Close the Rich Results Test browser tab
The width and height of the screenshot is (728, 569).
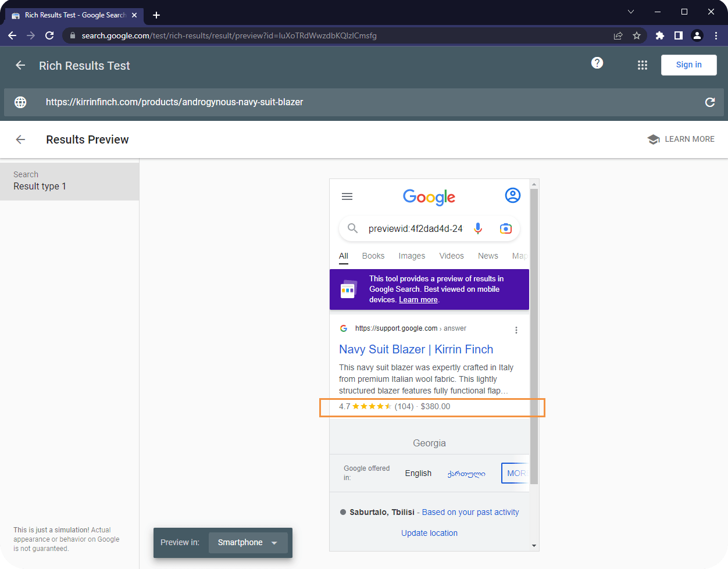pyautogui.click(x=134, y=15)
